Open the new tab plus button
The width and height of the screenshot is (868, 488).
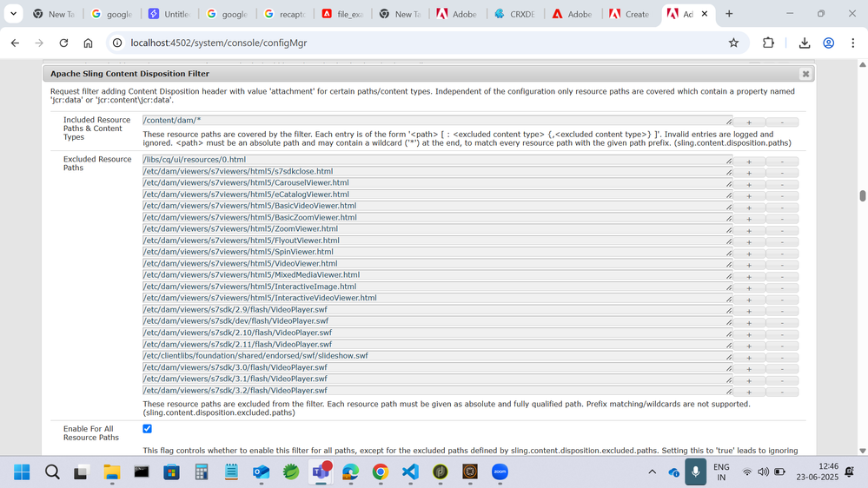pyautogui.click(x=729, y=14)
